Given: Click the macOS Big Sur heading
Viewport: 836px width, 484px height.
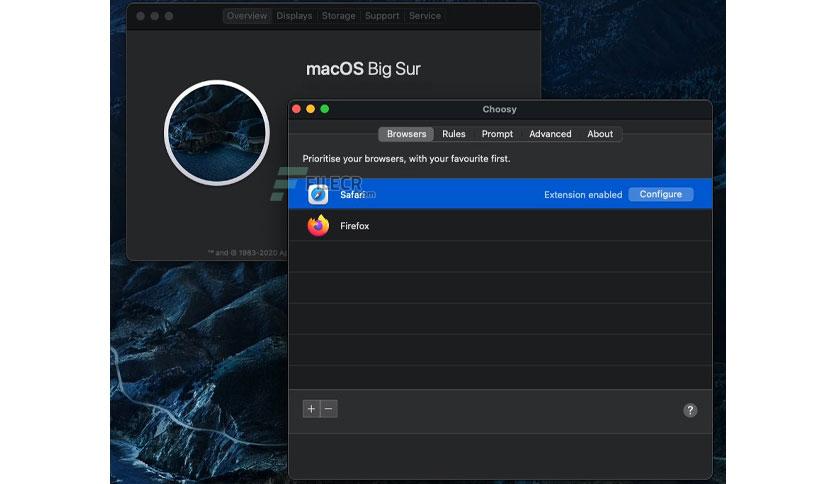Looking at the screenshot, I should (x=363, y=69).
